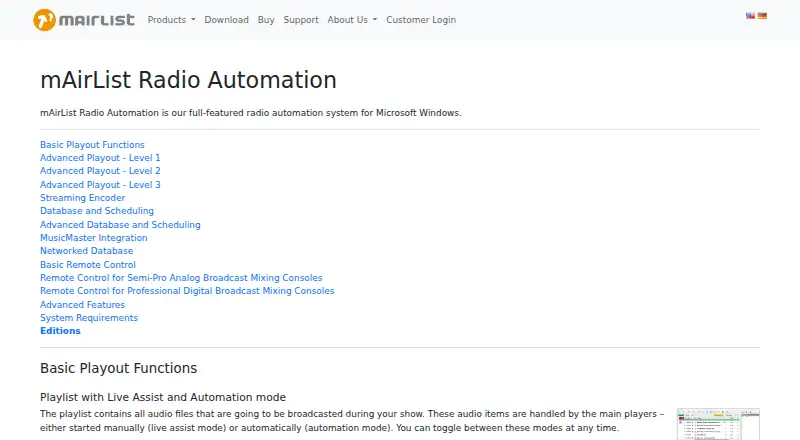
Task: Switch language via the German flag icon
Action: [x=762, y=16]
